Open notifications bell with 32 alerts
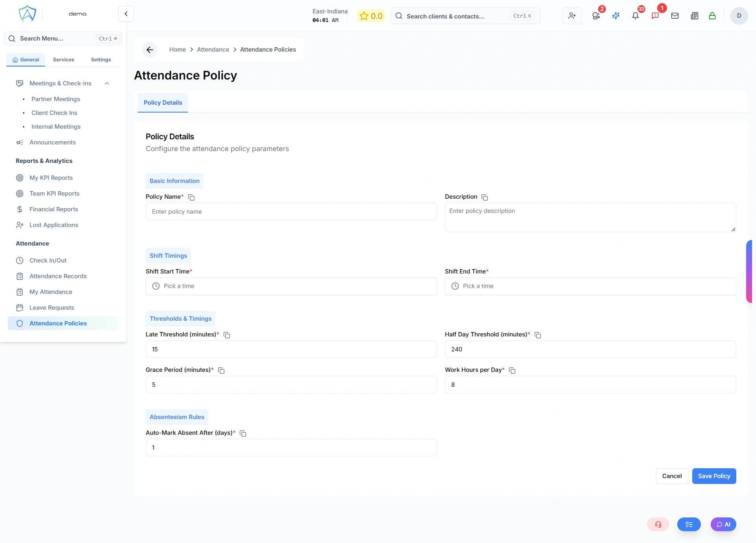Viewport: 756px width, 543px height. [636, 16]
